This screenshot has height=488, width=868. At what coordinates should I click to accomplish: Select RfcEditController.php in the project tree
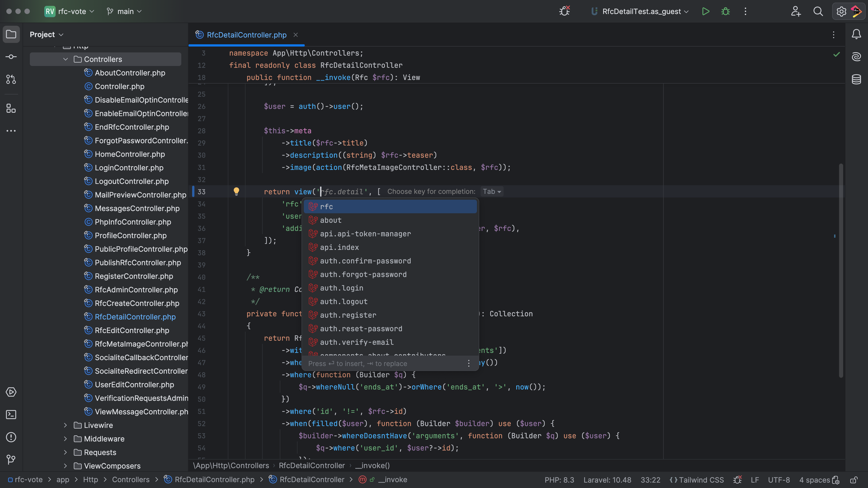131,330
